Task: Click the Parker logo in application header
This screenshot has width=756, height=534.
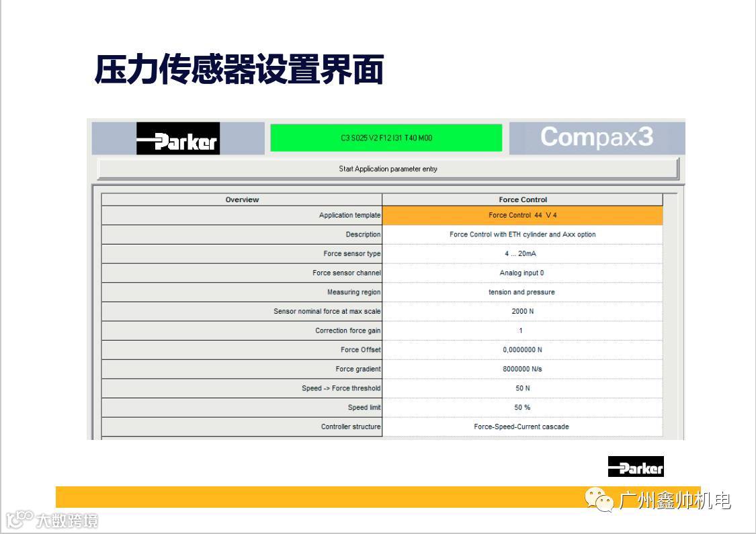Action: click(x=178, y=138)
